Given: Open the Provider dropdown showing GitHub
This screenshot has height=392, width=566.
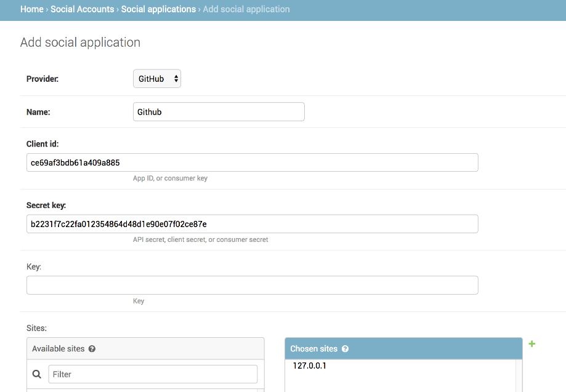Looking at the screenshot, I should coord(156,79).
